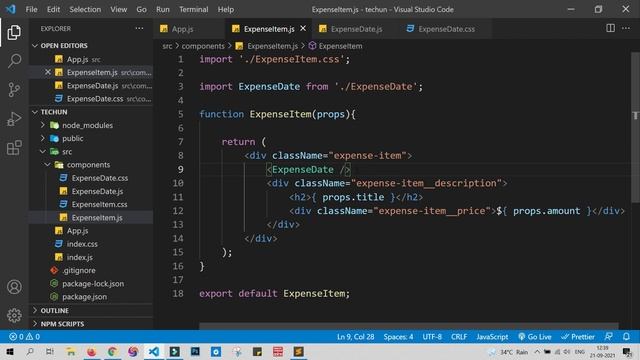The image size is (640, 360).
Task: Open the View menu
Action: tap(118, 9)
